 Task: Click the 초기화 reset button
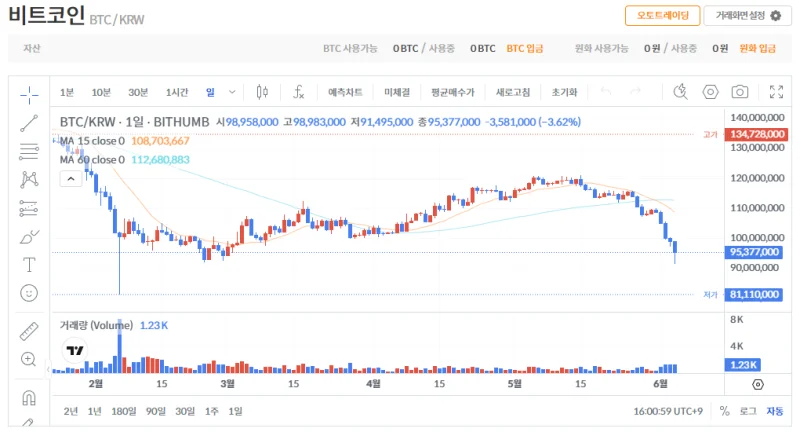[564, 92]
